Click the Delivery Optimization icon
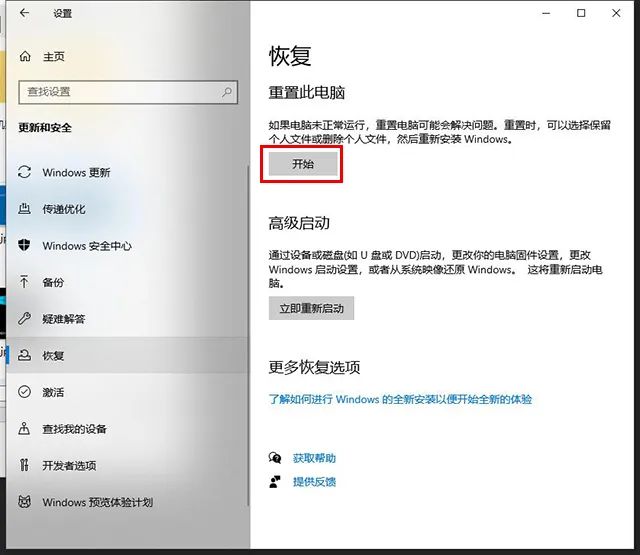This screenshot has width=640, height=555. tap(26, 209)
